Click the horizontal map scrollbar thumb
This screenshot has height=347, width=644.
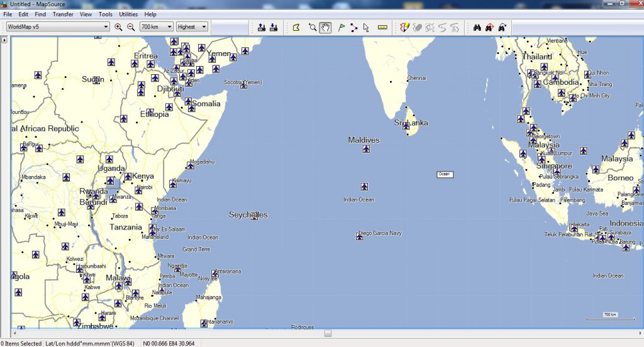click(328, 333)
